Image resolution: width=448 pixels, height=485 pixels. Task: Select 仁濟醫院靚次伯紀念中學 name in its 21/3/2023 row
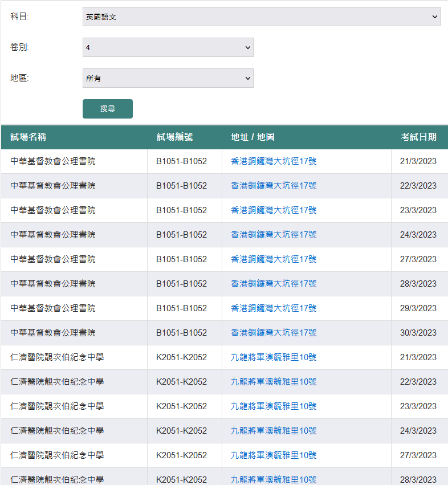pos(57,357)
